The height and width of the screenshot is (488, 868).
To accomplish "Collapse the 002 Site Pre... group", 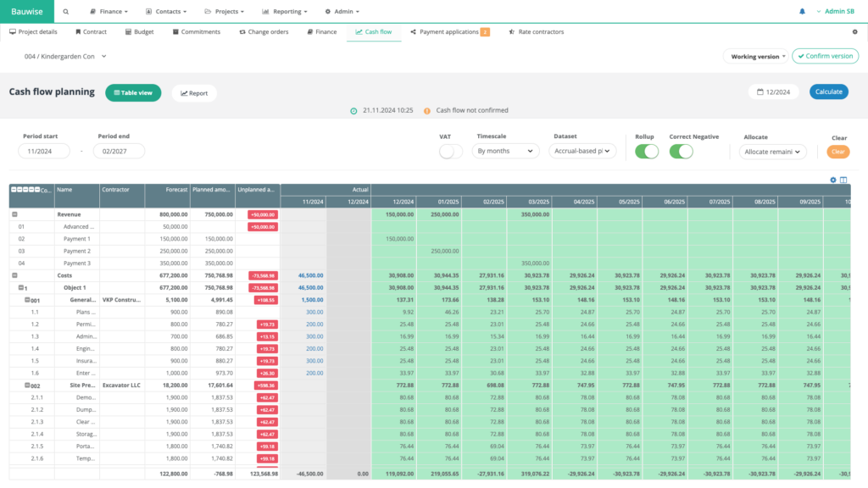I will [x=26, y=385].
